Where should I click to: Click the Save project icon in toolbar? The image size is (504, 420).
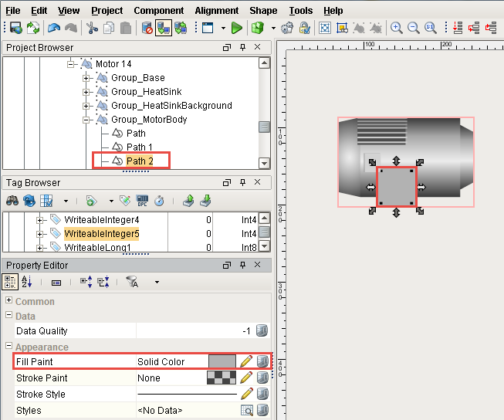pyautogui.click(x=16, y=28)
